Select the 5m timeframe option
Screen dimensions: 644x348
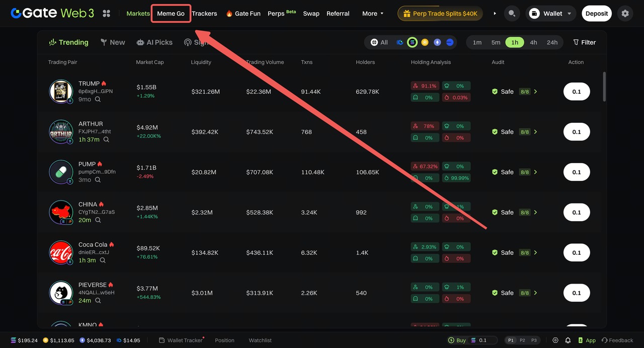[x=496, y=42]
